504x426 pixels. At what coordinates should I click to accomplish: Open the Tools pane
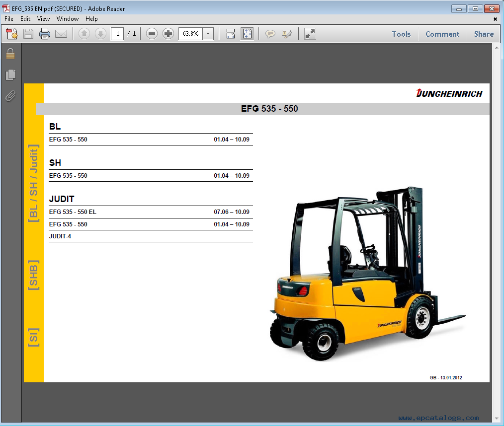[401, 34]
